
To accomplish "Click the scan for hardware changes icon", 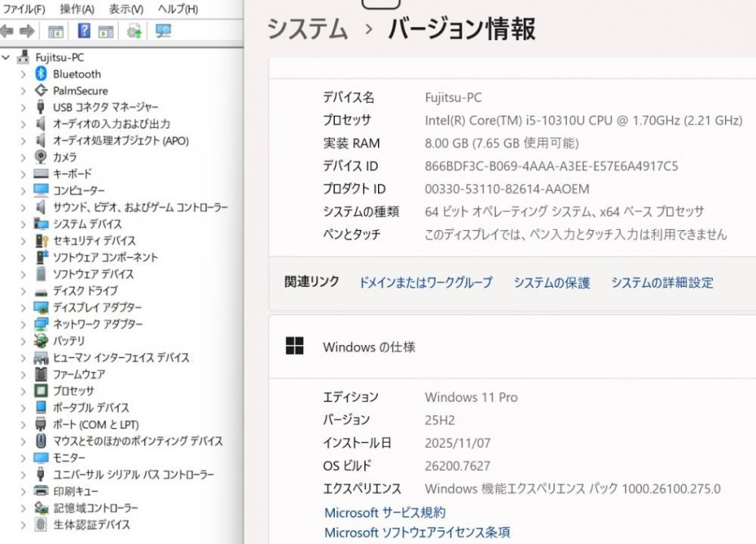I will (163, 31).
